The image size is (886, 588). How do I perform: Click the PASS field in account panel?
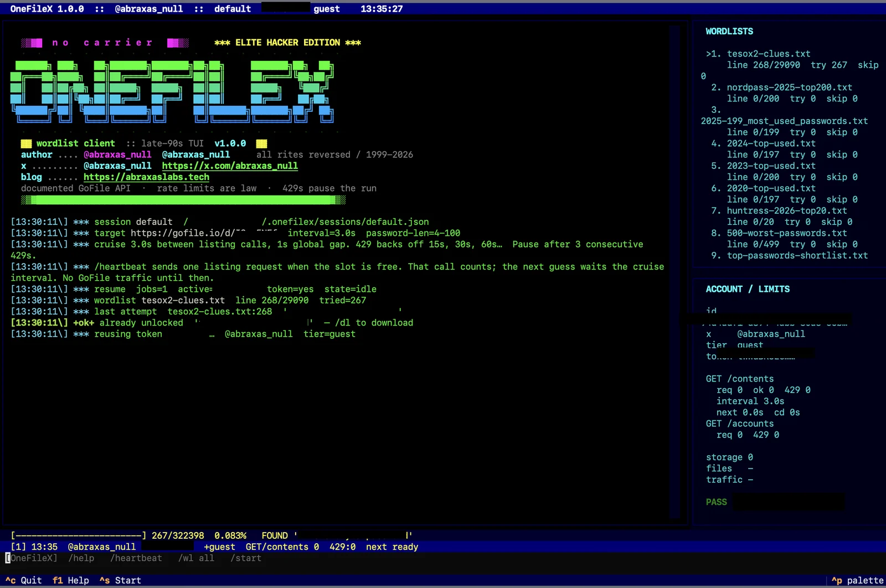[x=775, y=502]
